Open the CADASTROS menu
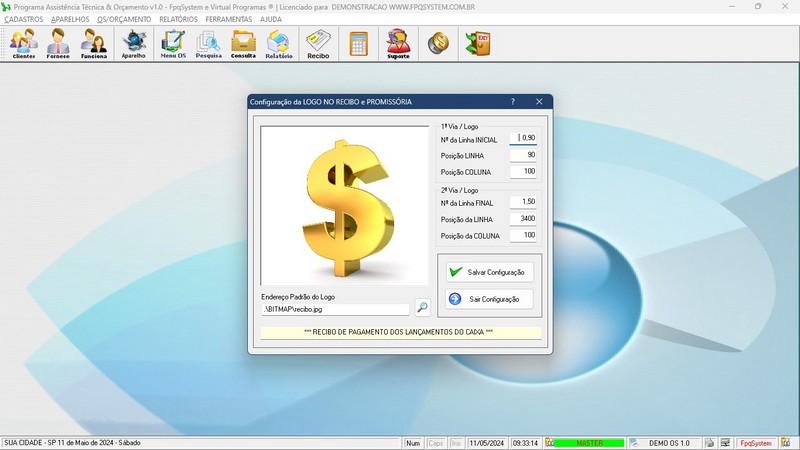The image size is (800, 450). (24, 19)
